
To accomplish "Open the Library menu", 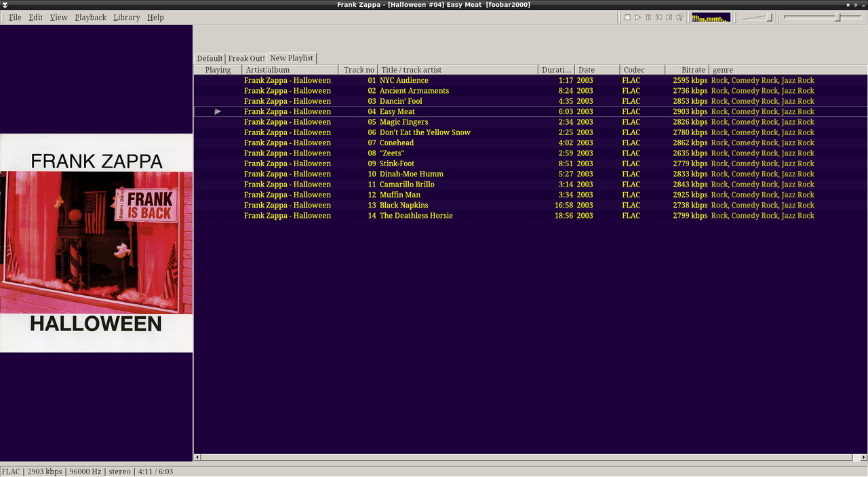I will (x=126, y=17).
